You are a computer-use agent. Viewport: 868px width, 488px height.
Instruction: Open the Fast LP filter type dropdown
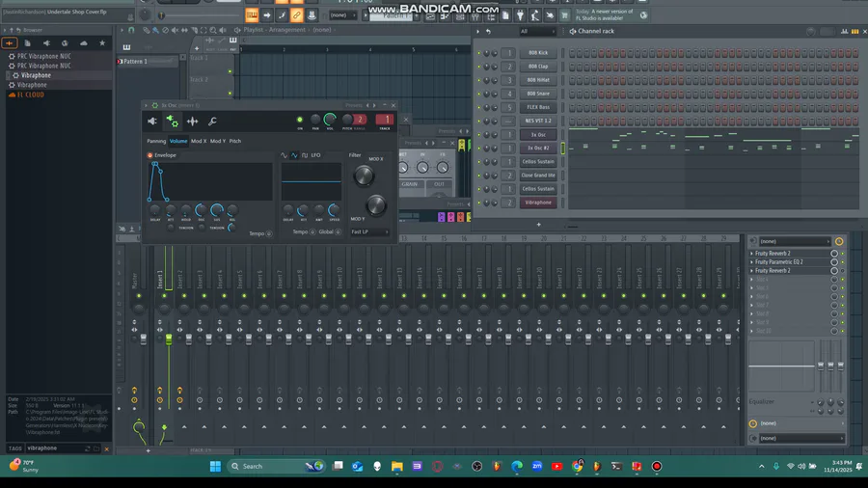coord(369,232)
